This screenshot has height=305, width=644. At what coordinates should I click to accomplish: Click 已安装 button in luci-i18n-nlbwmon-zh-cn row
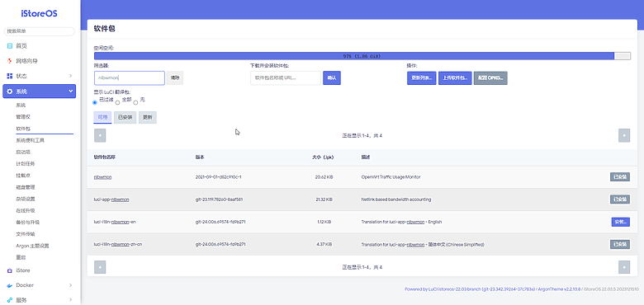pyautogui.click(x=620, y=244)
